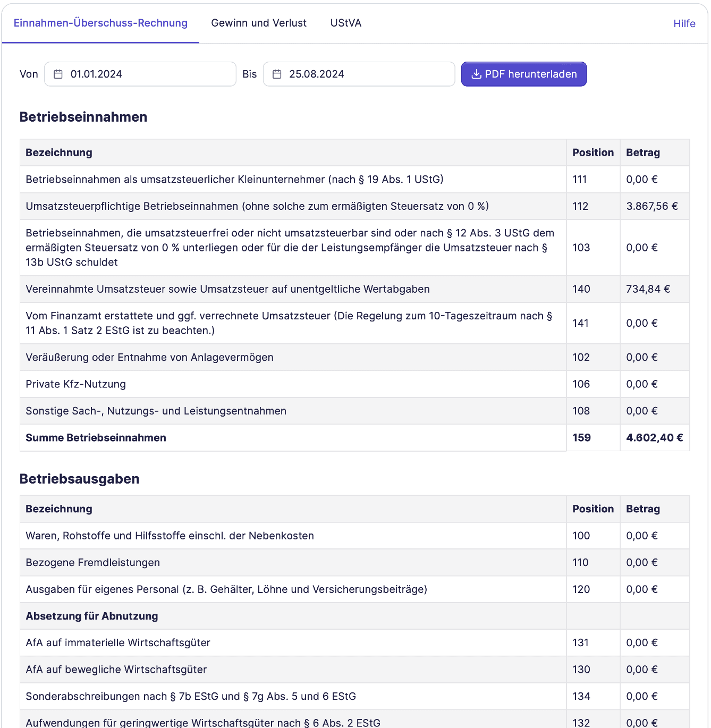Click position number 131

click(x=581, y=643)
